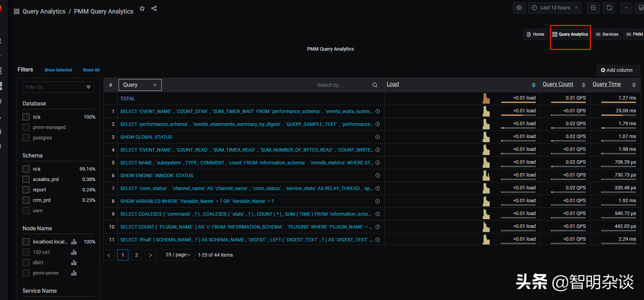This screenshot has width=644, height=300.
Task: Go to page 2
Action: 137,255
